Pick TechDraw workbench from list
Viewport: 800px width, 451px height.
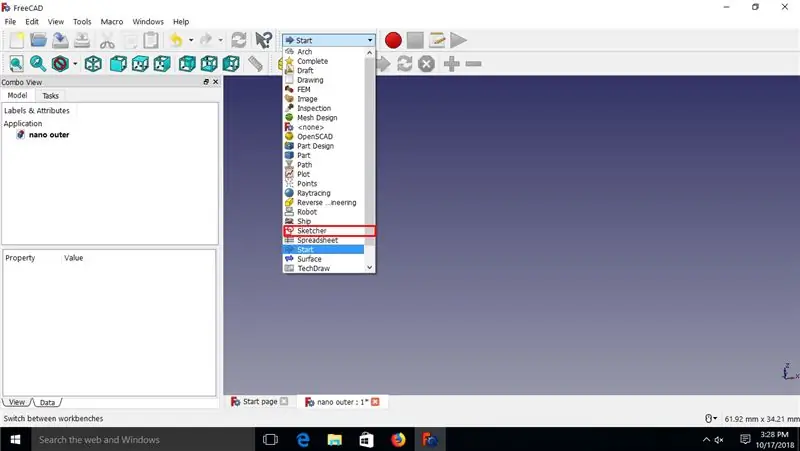323,268
